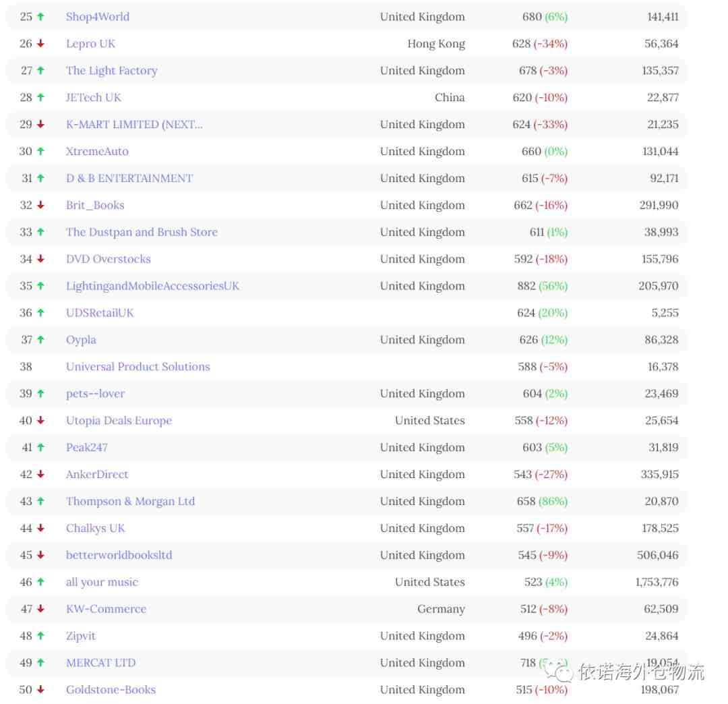The width and height of the screenshot is (728, 704).
Task: Open the UDSRetailUK seller link
Action: [x=100, y=313]
